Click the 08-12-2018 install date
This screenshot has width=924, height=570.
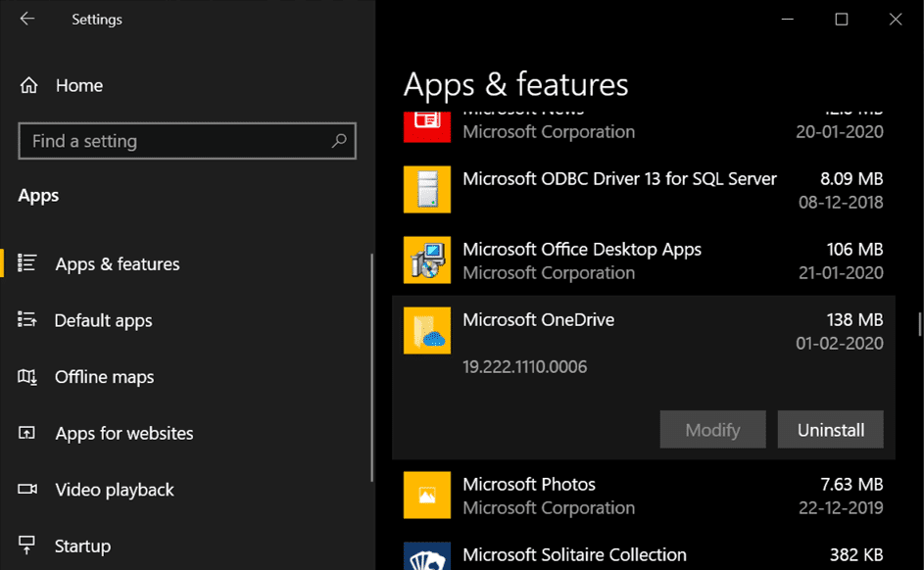tap(841, 202)
